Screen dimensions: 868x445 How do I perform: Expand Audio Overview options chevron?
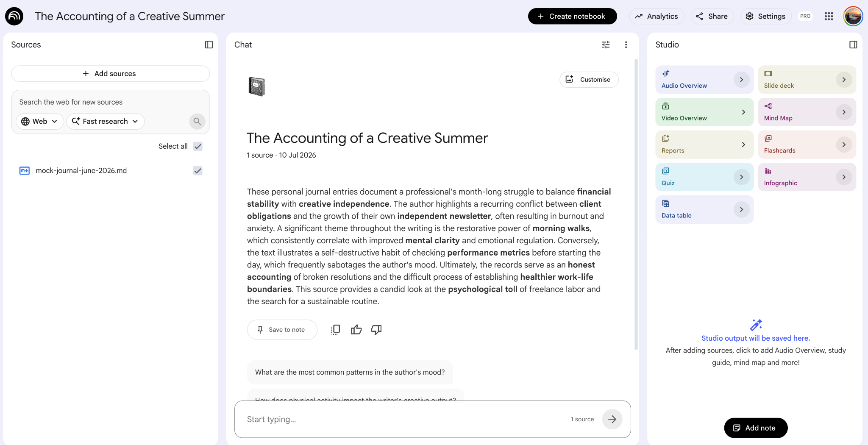pos(741,80)
